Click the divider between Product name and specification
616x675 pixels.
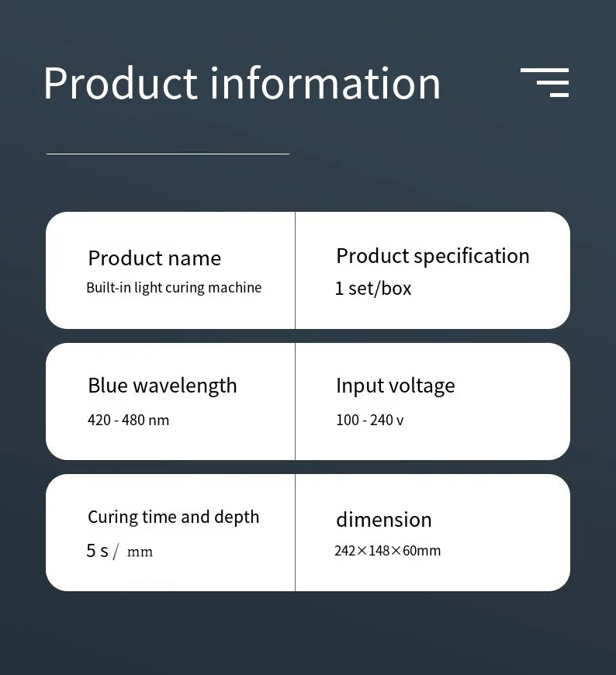point(295,270)
